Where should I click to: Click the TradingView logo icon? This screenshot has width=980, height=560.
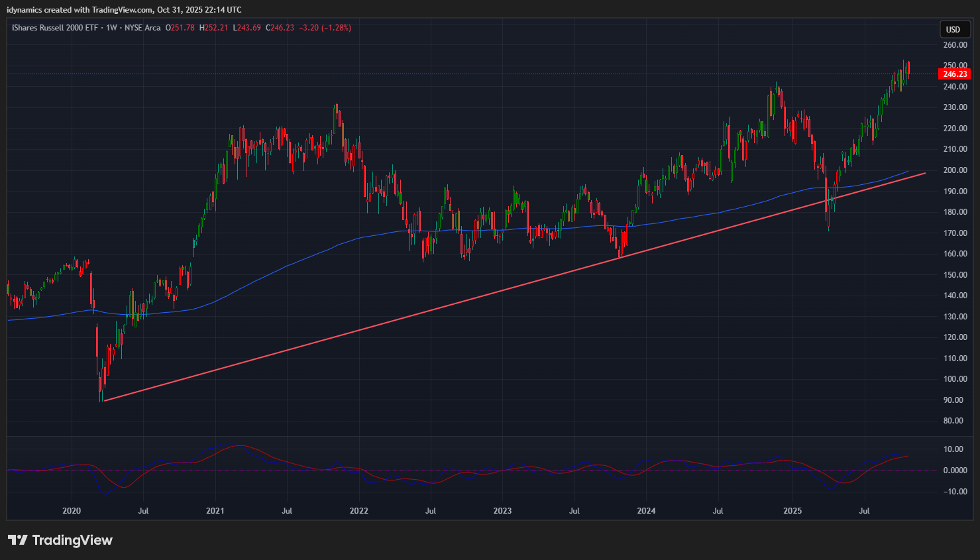[x=18, y=540]
